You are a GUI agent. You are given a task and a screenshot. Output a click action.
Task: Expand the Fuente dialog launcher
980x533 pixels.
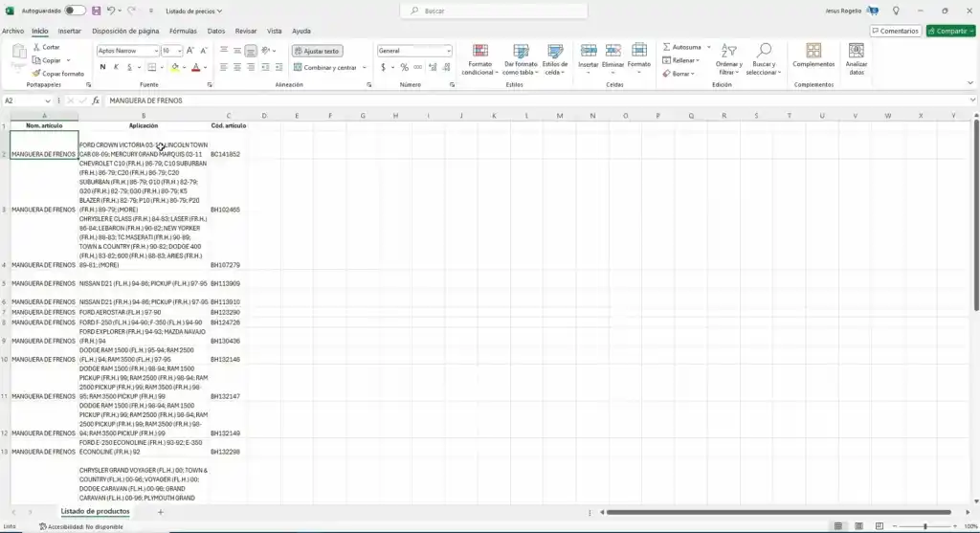click(x=210, y=84)
